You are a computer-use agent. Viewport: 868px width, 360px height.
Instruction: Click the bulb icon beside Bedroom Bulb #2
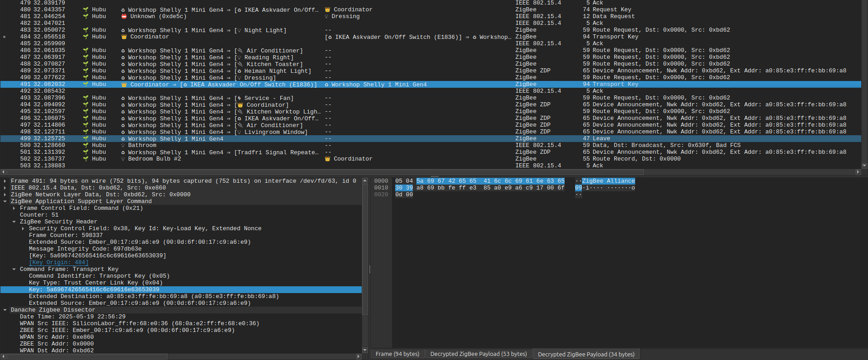pyautogui.click(x=123, y=159)
